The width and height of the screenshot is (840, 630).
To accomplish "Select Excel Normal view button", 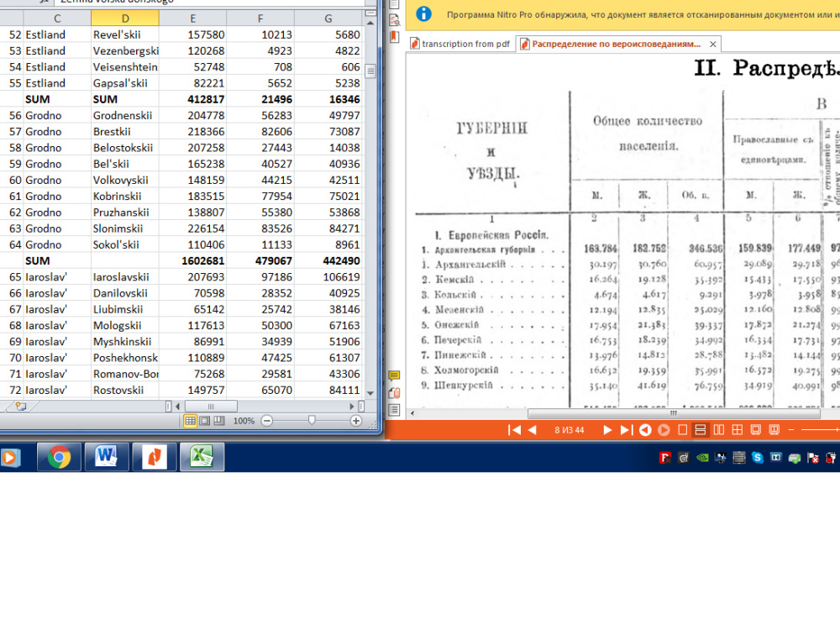I will (190, 421).
